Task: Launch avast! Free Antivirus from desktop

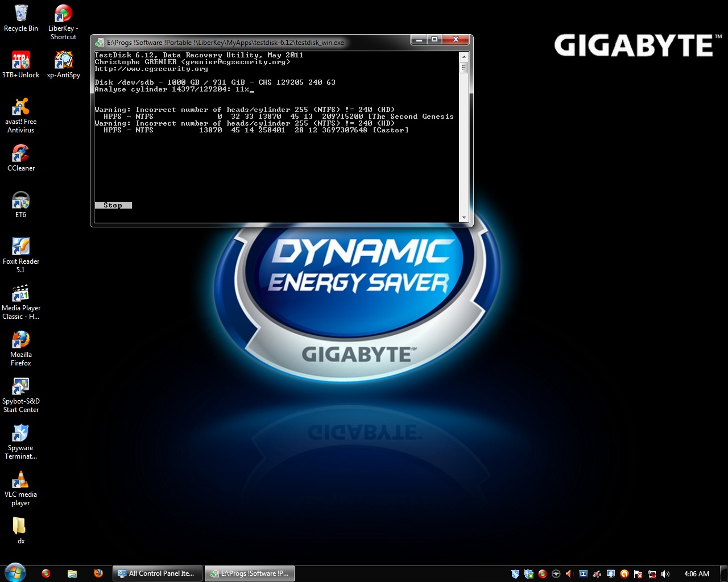Action: [x=21, y=115]
